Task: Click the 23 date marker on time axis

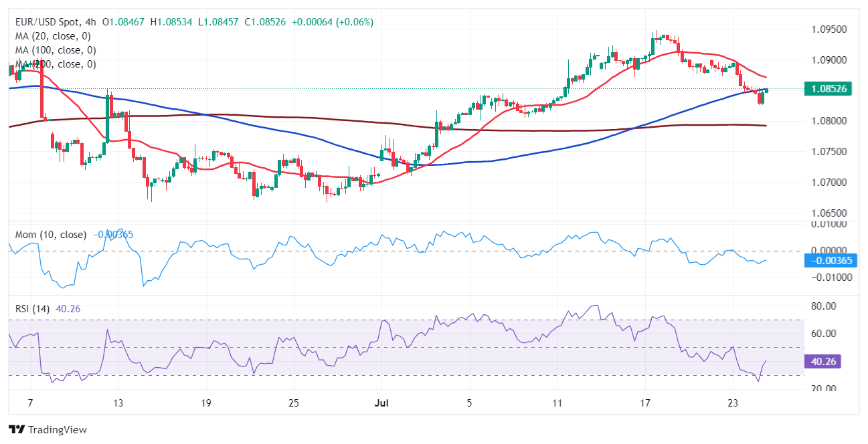Action: click(x=733, y=403)
